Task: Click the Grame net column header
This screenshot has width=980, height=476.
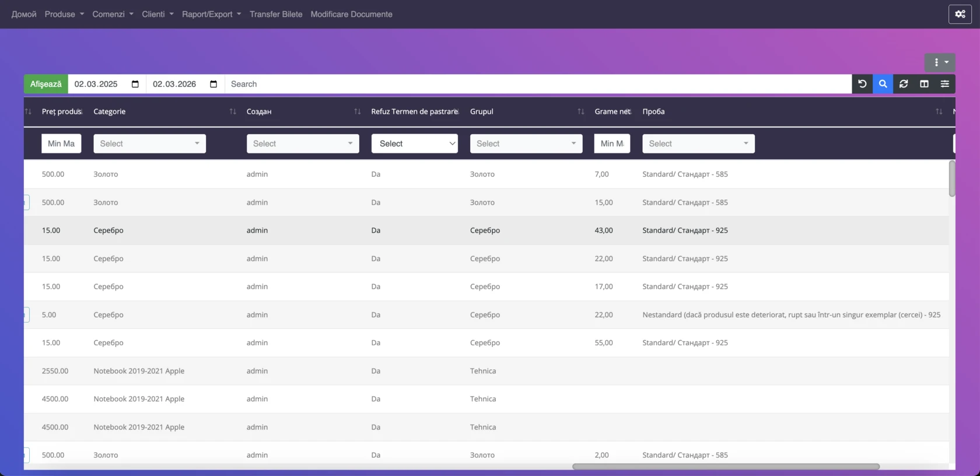Action: tap(612, 111)
